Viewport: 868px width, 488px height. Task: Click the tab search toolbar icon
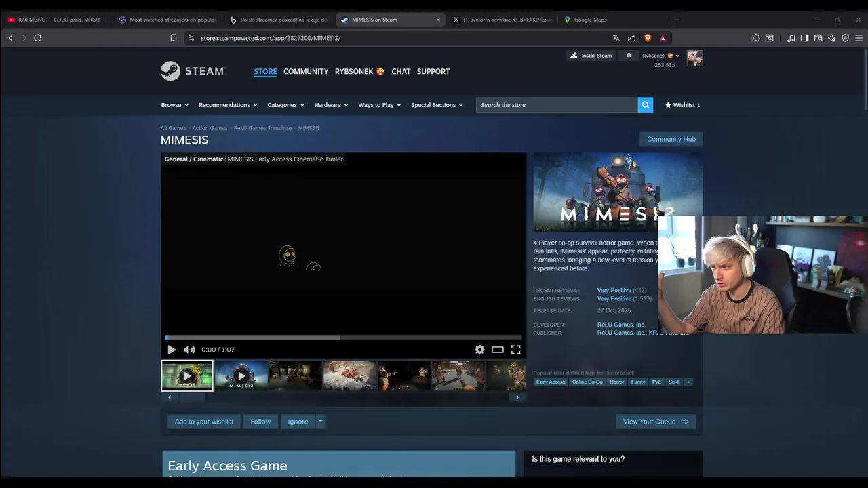[x=770, y=38]
